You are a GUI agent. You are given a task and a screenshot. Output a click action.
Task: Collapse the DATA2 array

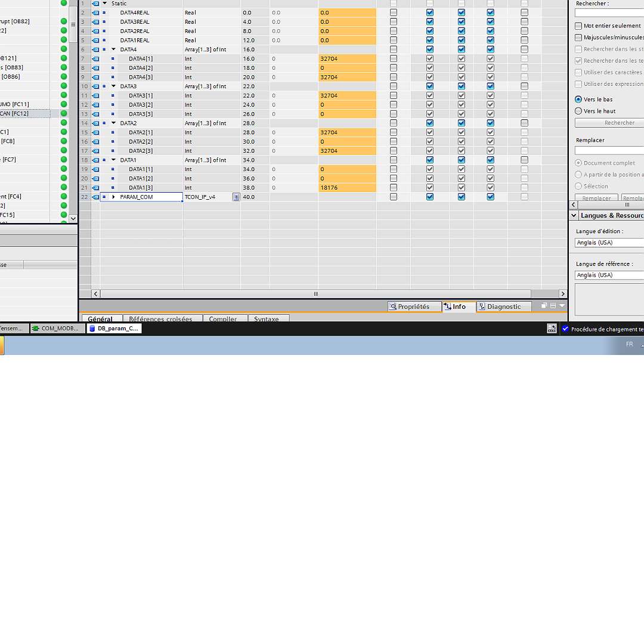[114, 123]
